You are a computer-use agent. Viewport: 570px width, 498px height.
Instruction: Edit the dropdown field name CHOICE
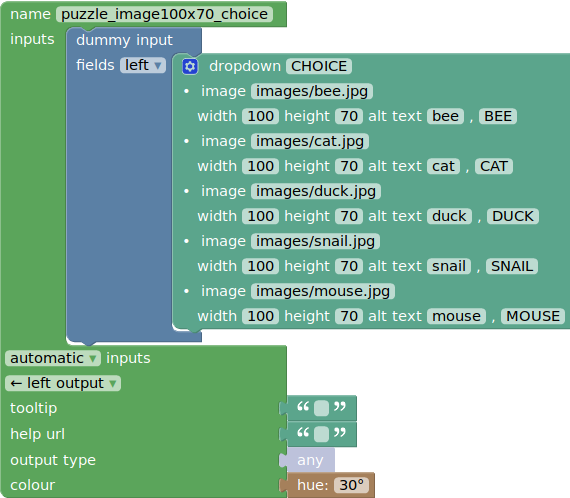pos(319,66)
